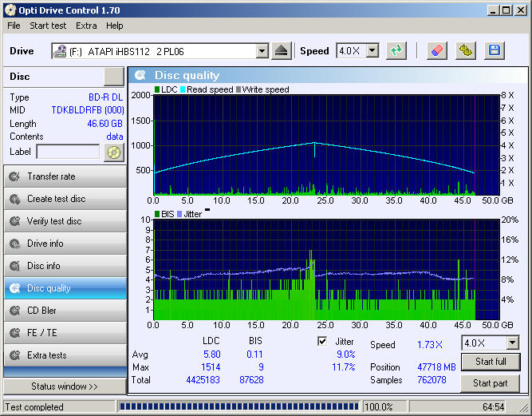Viewport: 532px width, 416px height.
Task: Click the disc Type value BD-R DL
Action: 105,97
